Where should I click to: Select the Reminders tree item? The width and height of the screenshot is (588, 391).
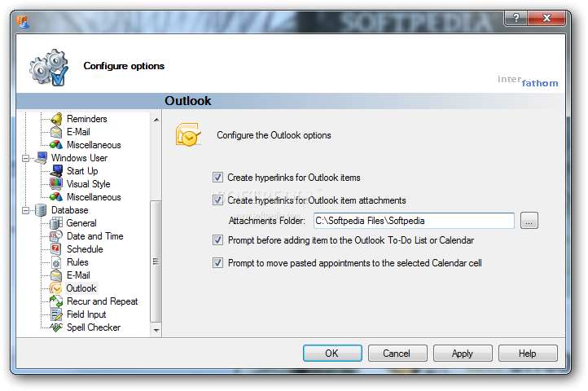coord(87,119)
